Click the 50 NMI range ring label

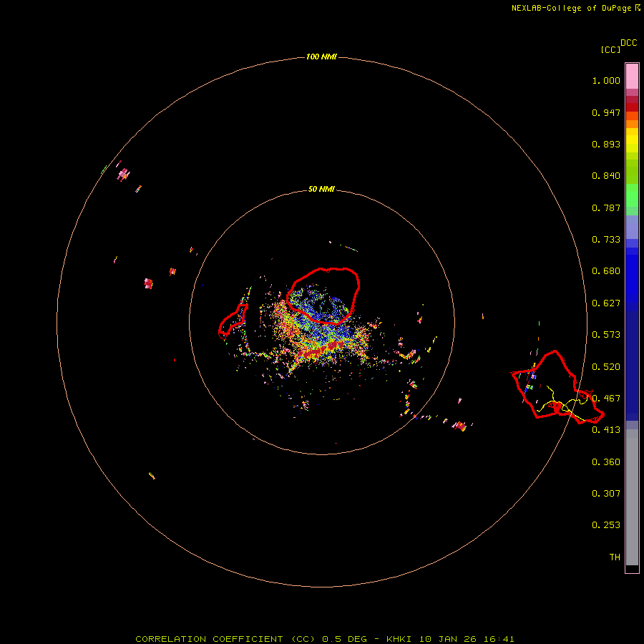(321, 189)
